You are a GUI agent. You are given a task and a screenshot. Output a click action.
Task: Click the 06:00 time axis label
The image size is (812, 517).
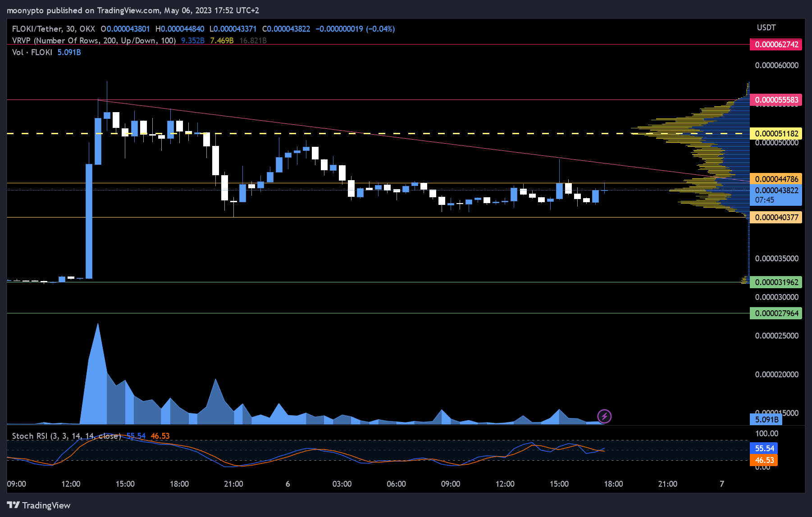(396, 484)
